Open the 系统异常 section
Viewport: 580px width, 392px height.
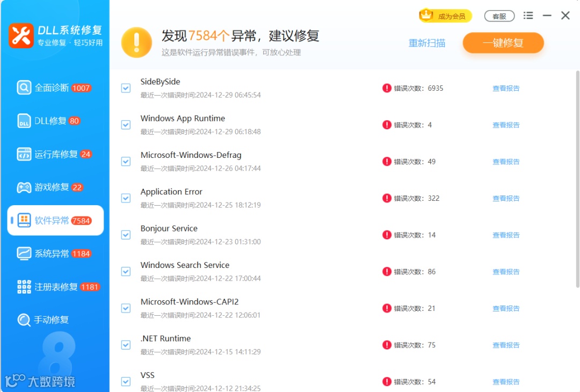tap(55, 253)
